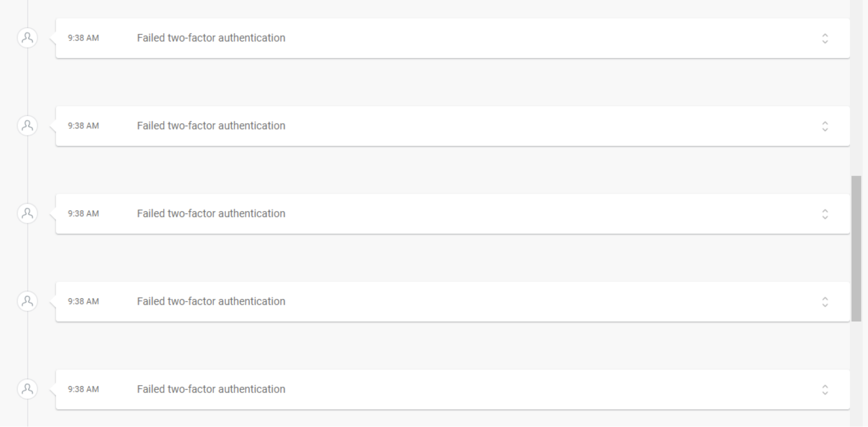Click the user avatar icon of the fourth event
Screen dimensions: 868x427
click(27, 301)
